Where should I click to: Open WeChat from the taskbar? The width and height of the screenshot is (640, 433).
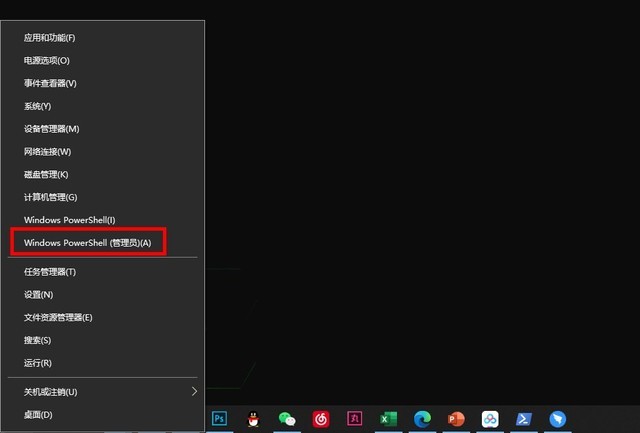point(287,419)
